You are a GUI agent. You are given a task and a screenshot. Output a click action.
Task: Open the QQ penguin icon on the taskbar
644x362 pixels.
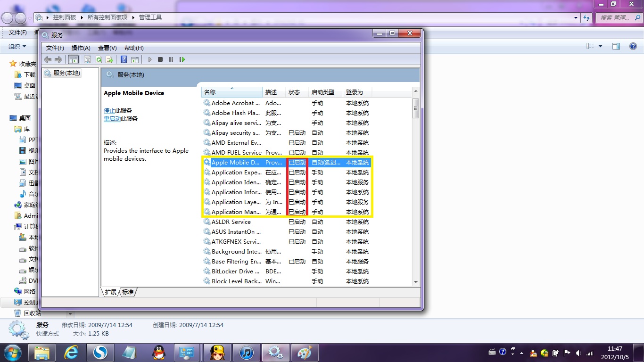coord(159,352)
